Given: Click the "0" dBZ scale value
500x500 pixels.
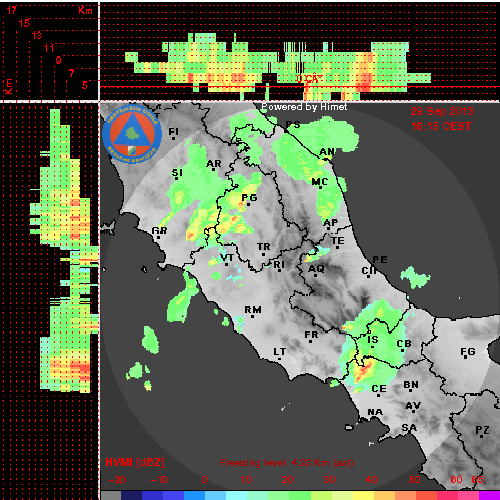Looking at the screenshot, I should (204, 480).
